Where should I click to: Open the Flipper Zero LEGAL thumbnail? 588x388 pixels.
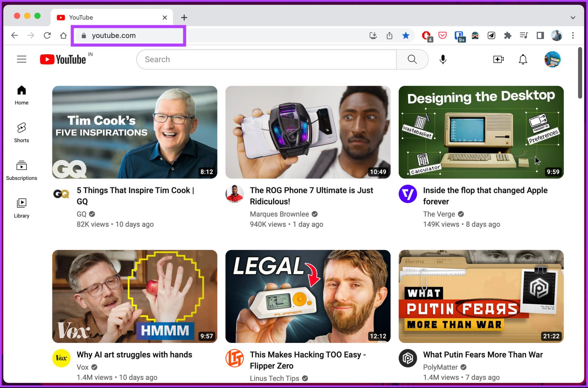click(308, 296)
